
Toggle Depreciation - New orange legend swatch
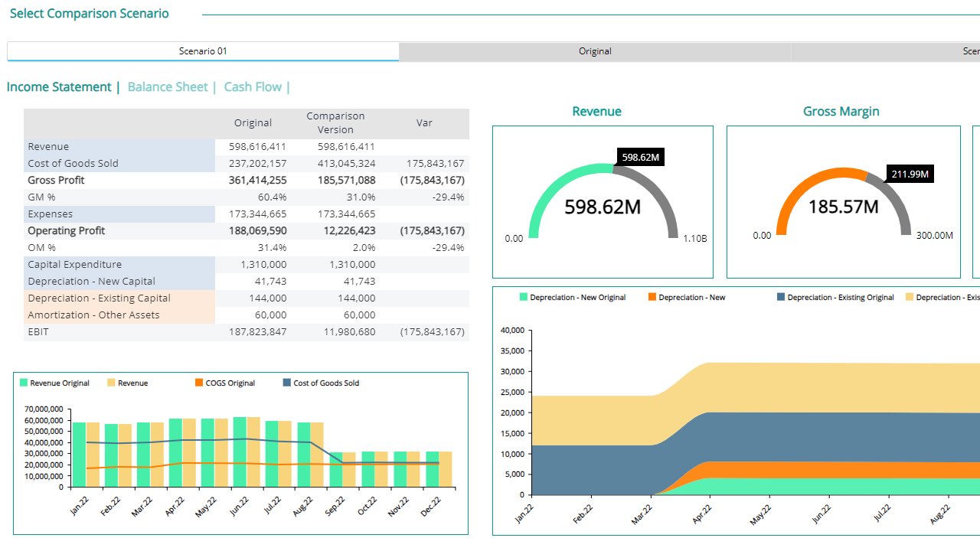coord(652,297)
